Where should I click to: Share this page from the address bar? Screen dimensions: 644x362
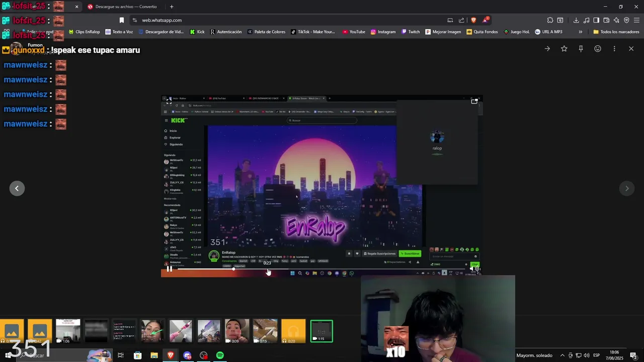point(461,20)
